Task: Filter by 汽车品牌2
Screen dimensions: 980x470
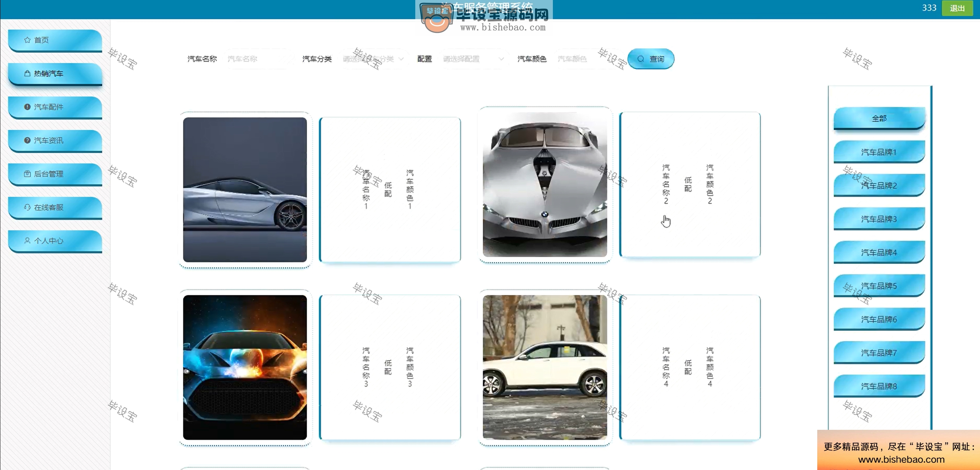Action: (879, 185)
